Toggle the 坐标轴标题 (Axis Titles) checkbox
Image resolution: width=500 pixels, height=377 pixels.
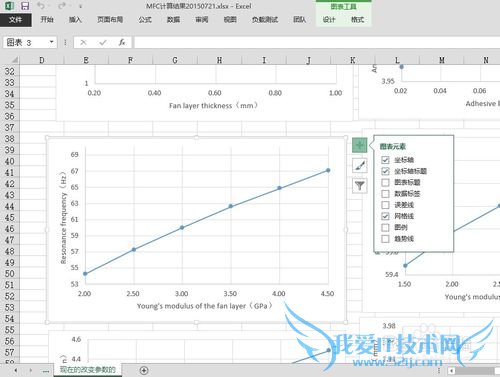pos(385,171)
